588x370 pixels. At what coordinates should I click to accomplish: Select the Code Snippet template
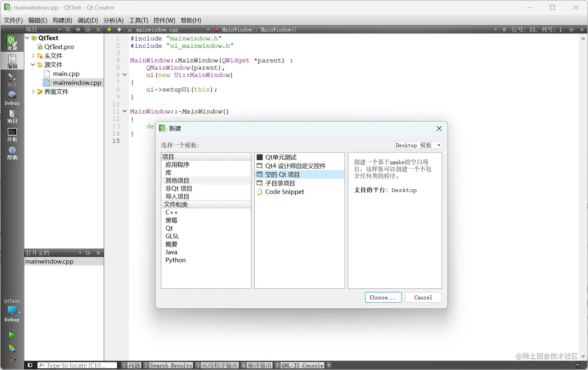coord(299,192)
